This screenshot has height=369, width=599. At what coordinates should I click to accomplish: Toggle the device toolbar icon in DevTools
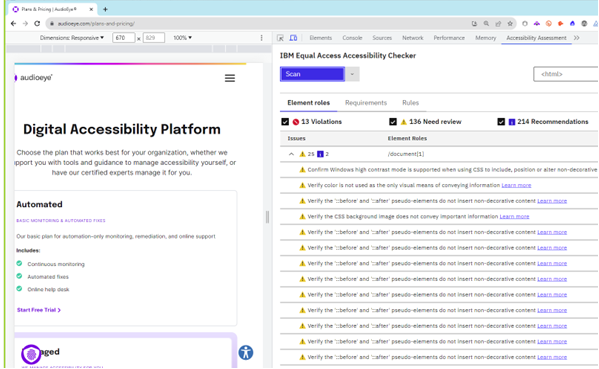(x=293, y=38)
